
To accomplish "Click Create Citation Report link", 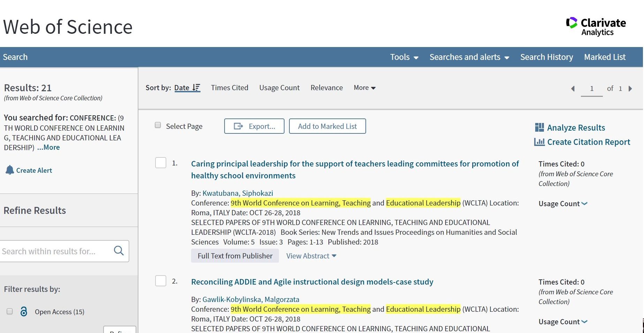I will (589, 142).
